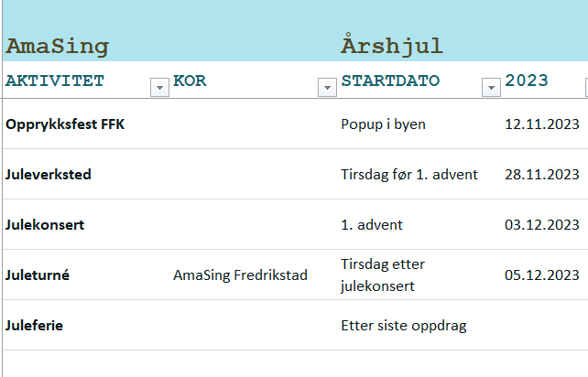Select the 28.11.2023 date cell
Image resolution: width=588 pixels, height=377 pixels.
click(542, 175)
